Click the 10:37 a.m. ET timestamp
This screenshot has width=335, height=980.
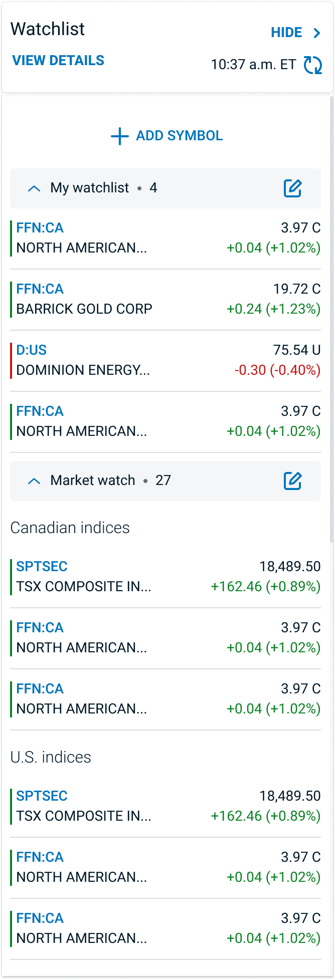point(253,65)
